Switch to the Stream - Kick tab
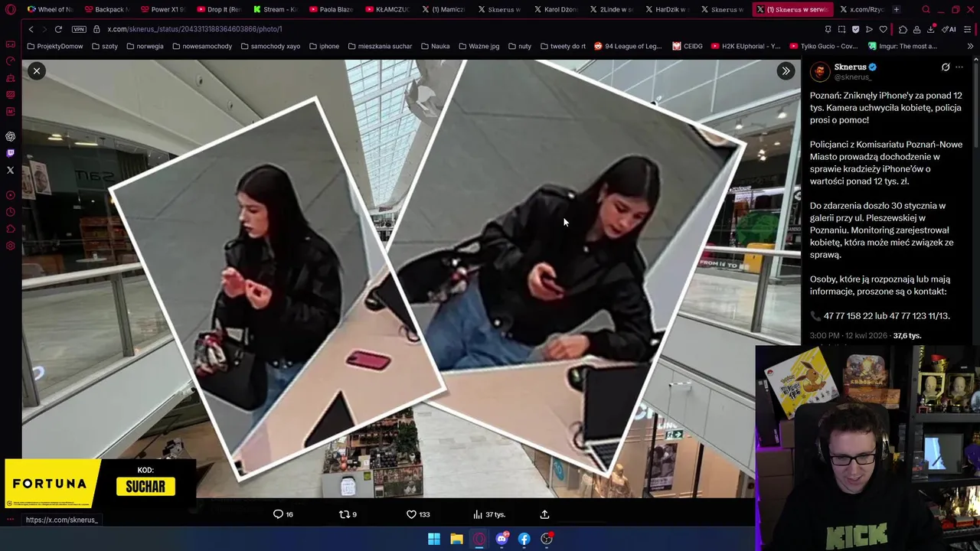Image resolution: width=980 pixels, height=551 pixels. (276, 9)
